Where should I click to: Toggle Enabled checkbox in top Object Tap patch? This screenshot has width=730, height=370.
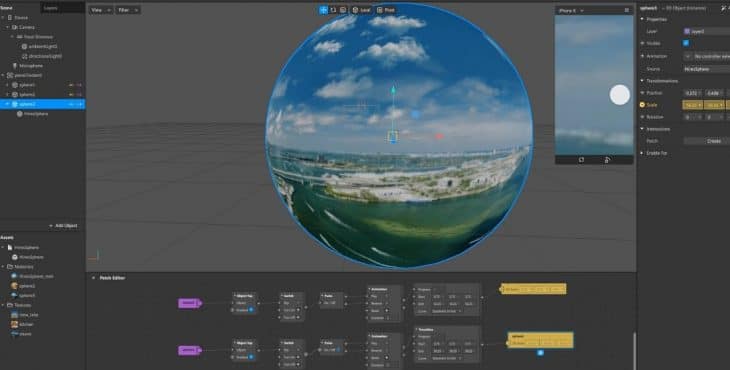(x=251, y=309)
